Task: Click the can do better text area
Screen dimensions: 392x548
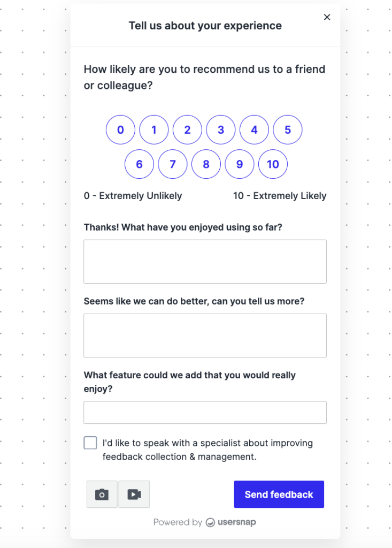Action: (205, 335)
